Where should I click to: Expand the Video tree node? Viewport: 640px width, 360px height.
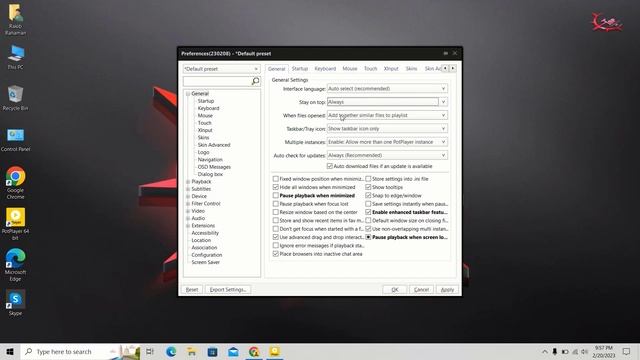pyautogui.click(x=188, y=211)
